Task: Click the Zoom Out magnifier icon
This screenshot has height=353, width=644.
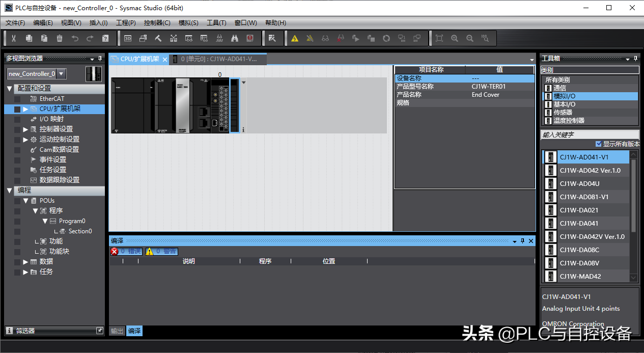Action: click(470, 38)
